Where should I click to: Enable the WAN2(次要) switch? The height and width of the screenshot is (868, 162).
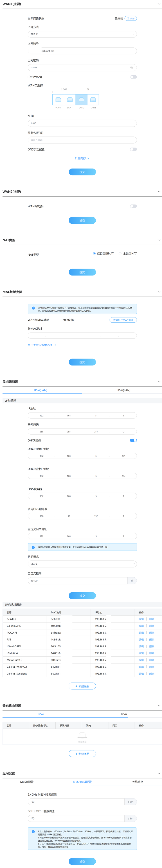(133, 206)
